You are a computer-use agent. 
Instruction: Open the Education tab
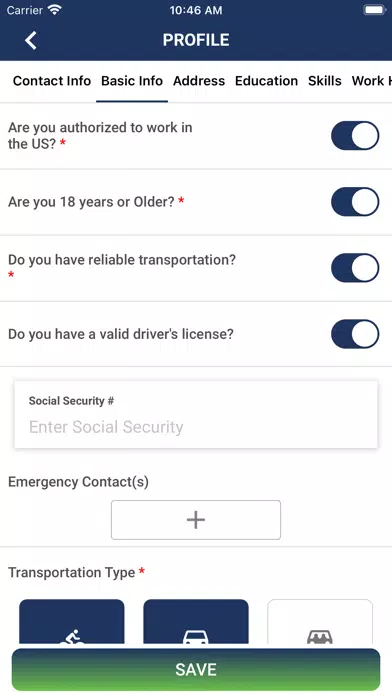266,81
